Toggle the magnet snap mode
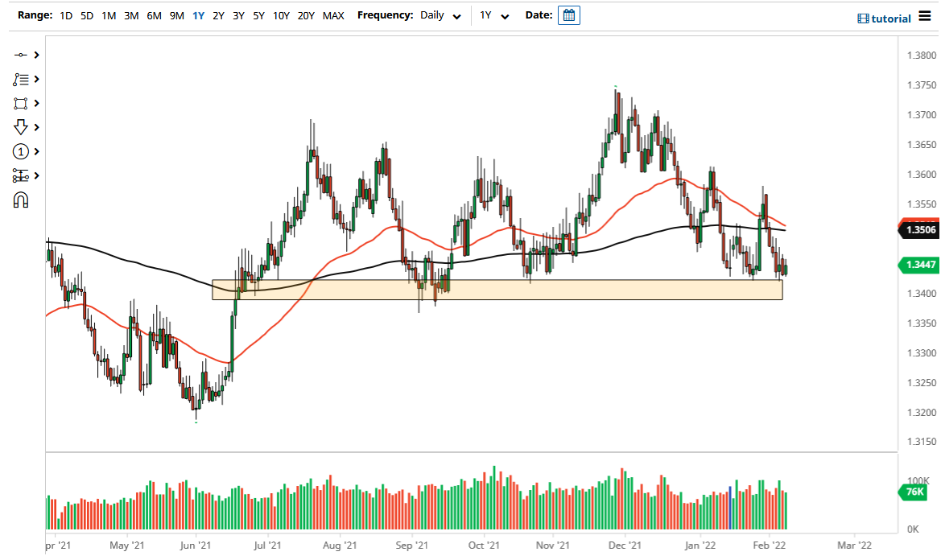 coord(23,200)
